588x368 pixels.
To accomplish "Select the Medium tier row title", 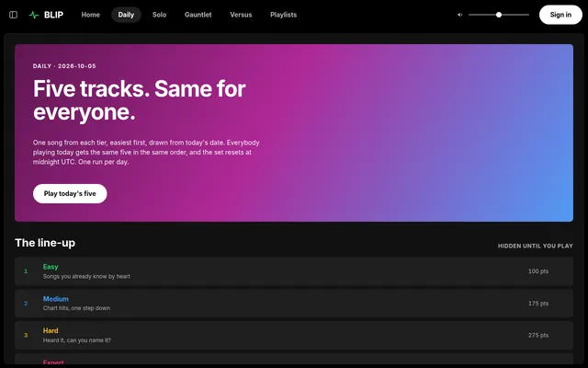I will 56,299.
